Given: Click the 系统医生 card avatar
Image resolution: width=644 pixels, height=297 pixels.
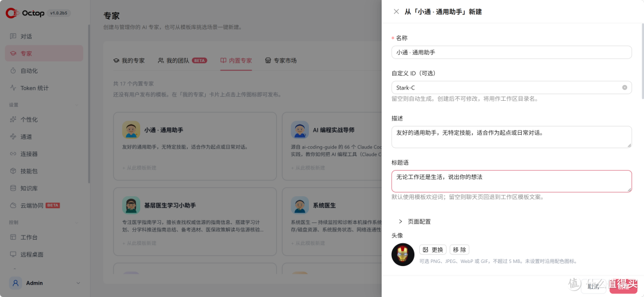Looking at the screenshot, I should point(300,205).
